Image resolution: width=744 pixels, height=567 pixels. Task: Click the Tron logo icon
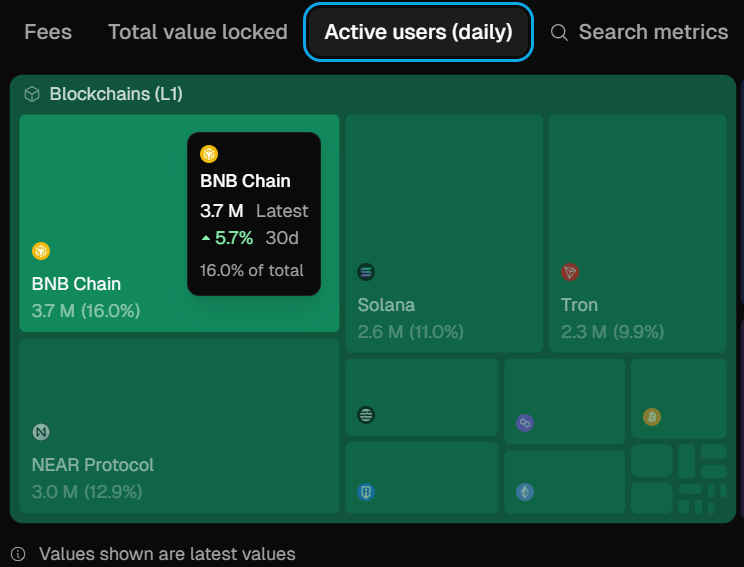click(x=570, y=272)
